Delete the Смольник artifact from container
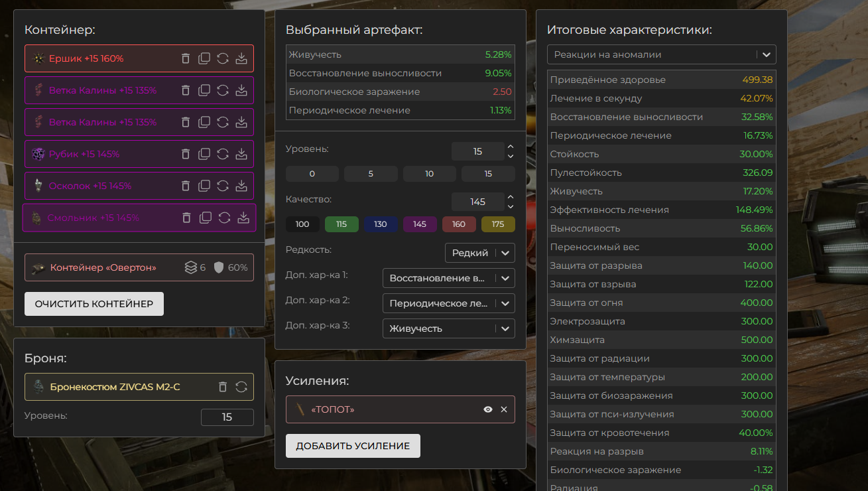This screenshot has height=491, width=868. coord(186,218)
